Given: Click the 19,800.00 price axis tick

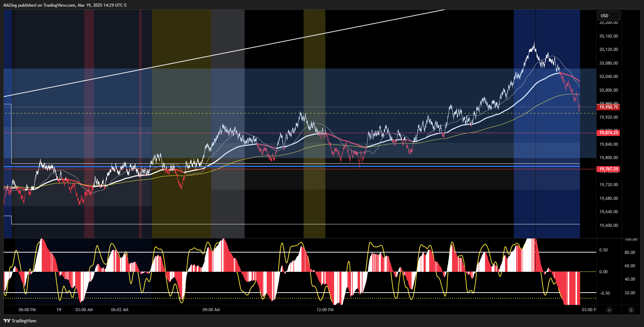Looking at the screenshot, I should tap(609, 158).
